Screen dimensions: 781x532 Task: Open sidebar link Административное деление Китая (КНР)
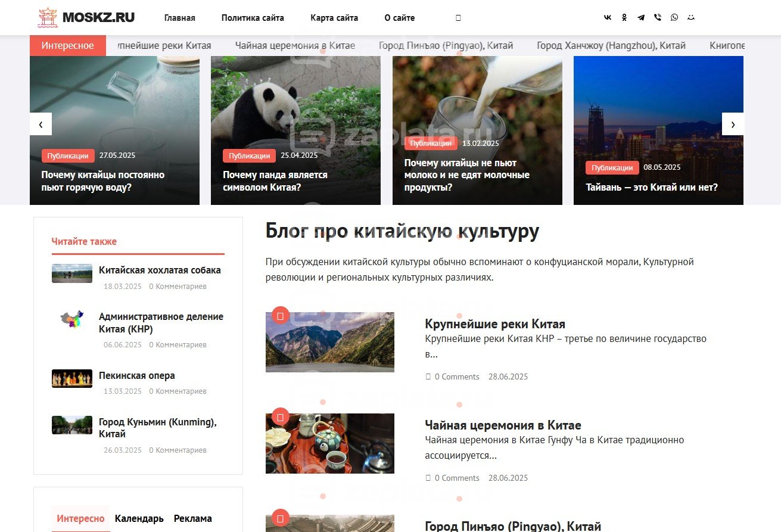click(161, 323)
